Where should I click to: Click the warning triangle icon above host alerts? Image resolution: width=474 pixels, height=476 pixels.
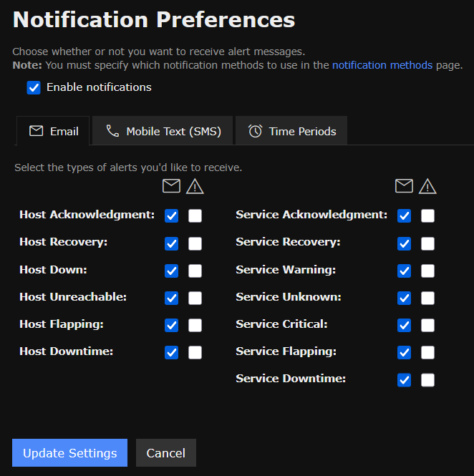pyautogui.click(x=195, y=186)
